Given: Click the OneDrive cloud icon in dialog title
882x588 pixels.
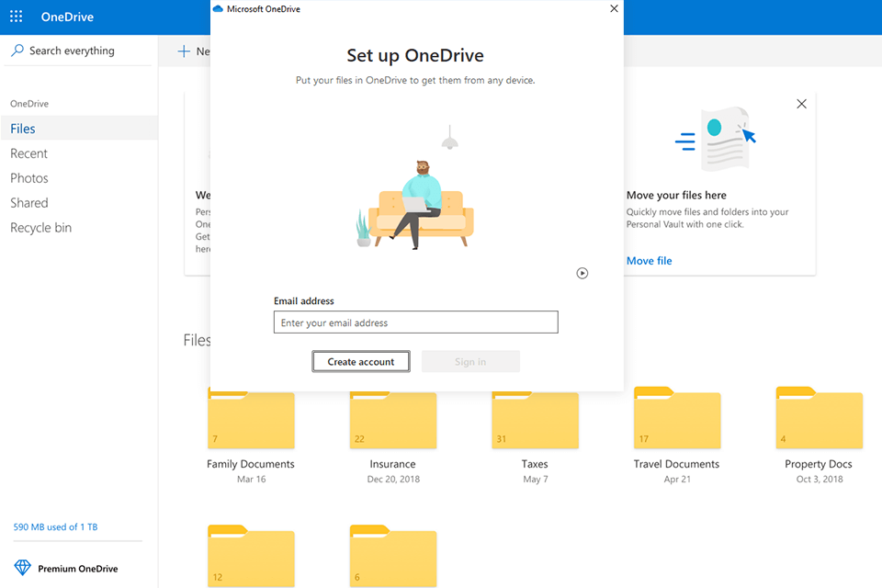Looking at the screenshot, I should coord(219,8).
